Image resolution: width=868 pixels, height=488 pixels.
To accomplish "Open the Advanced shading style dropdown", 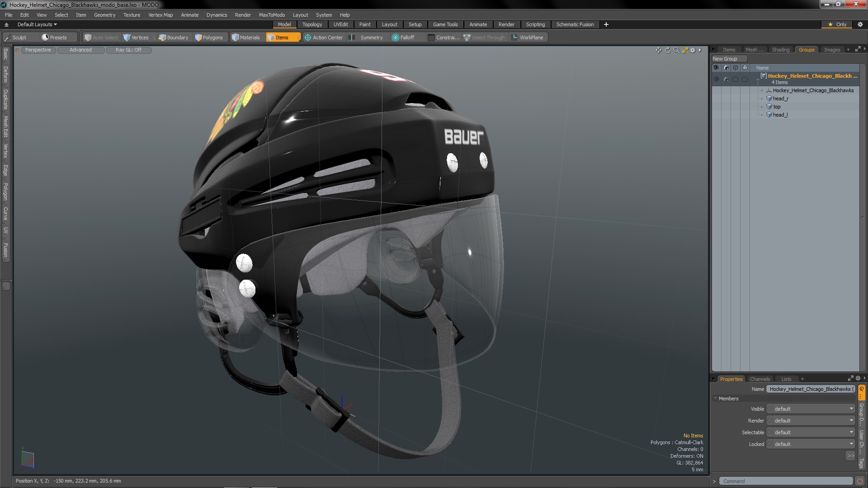I will pos(80,50).
